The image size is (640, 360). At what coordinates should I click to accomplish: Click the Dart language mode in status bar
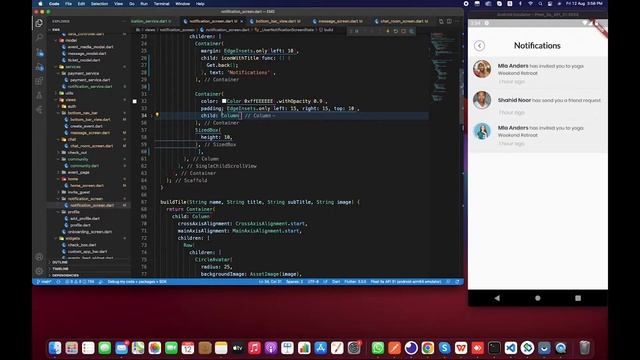click(x=336, y=282)
